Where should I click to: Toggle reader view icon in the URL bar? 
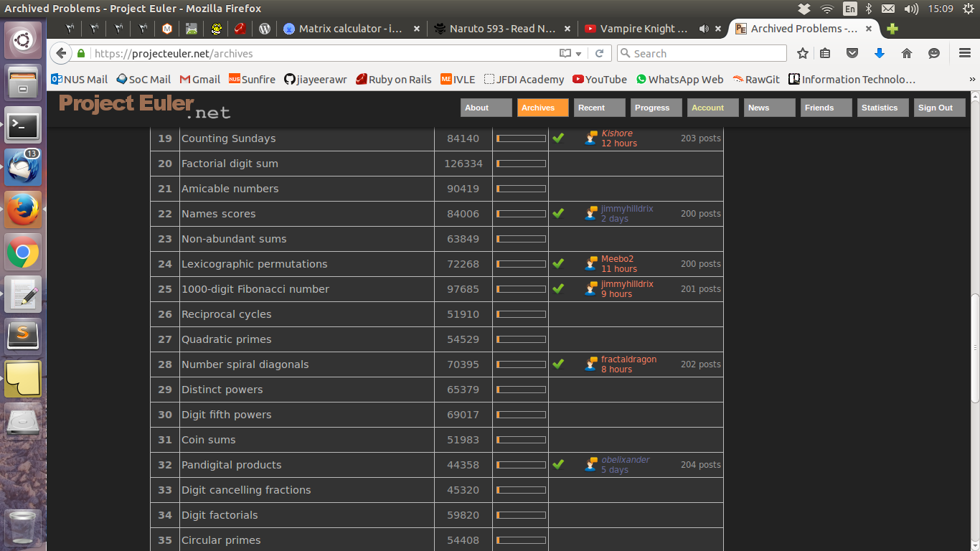(565, 53)
